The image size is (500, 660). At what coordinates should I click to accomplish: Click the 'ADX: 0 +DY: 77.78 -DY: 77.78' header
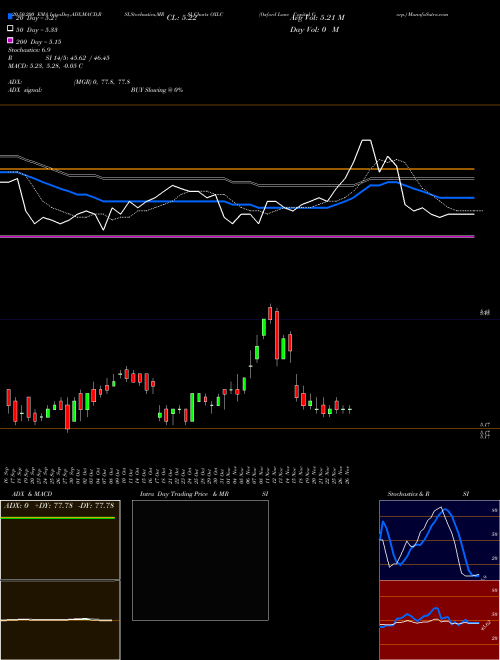point(59,506)
